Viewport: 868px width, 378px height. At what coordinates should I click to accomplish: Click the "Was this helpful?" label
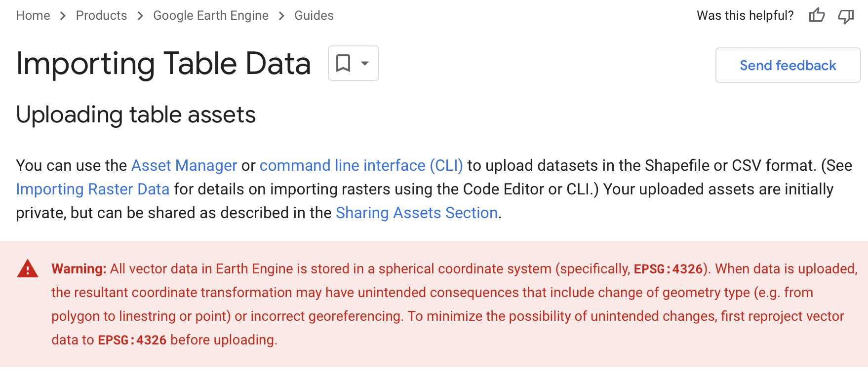pos(745,16)
